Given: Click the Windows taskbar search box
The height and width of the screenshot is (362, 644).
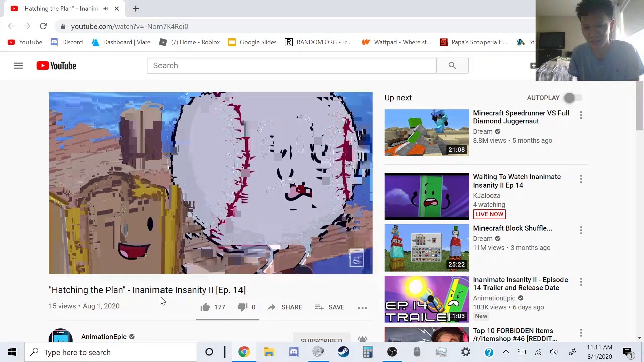Looking at the screenshot, I should [111, 352].
